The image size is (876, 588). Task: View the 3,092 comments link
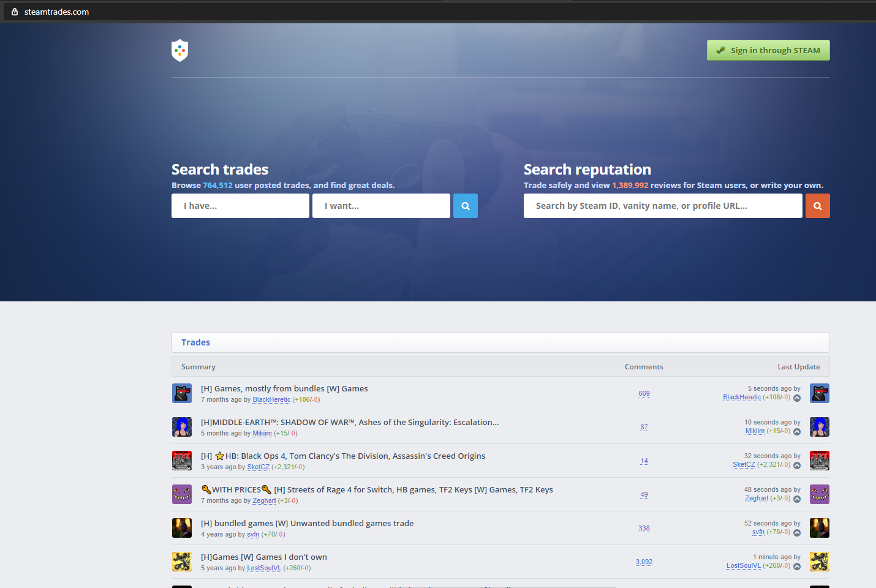click(x=644, y=562)
